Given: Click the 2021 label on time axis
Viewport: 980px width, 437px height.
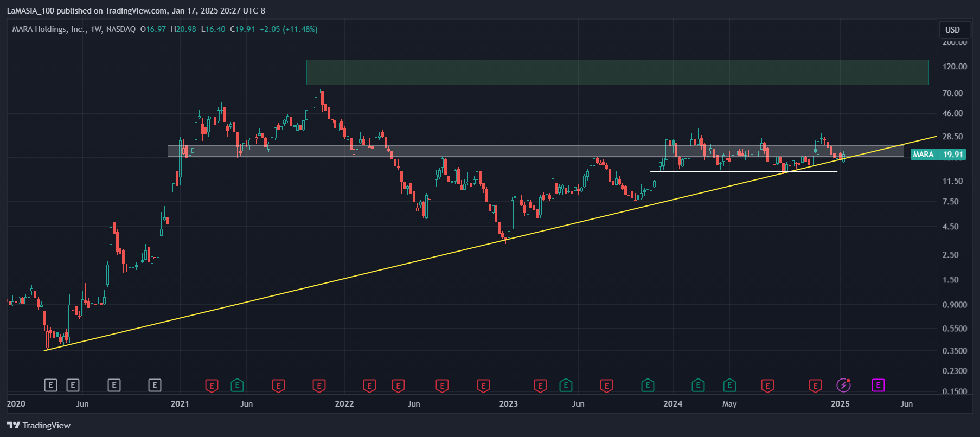Looking at the screenshot, I should 180,403.
